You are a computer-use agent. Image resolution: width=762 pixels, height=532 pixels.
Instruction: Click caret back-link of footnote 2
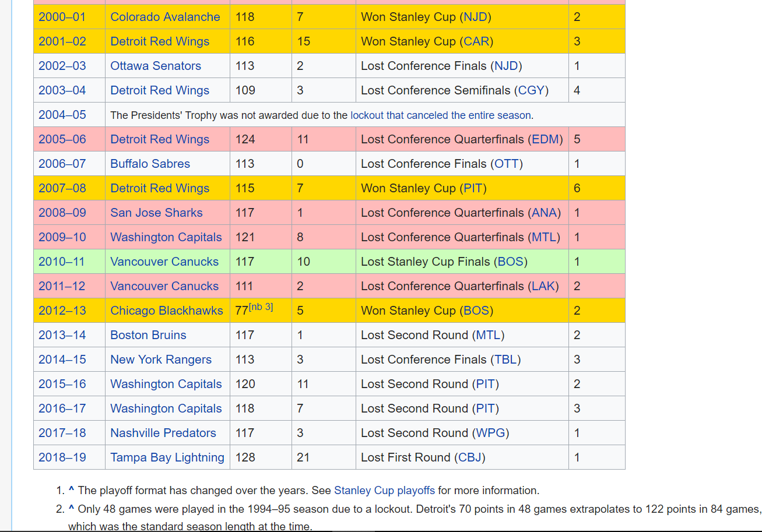(71, 509)
